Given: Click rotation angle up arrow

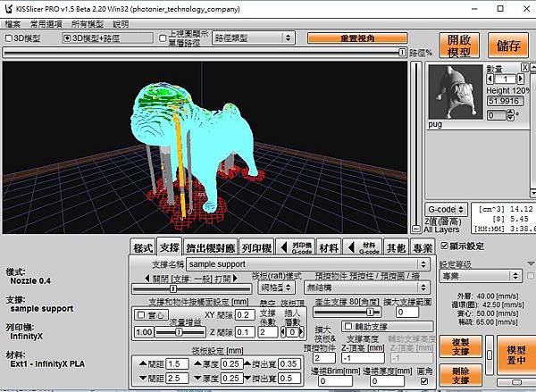Looking at the screenshot, I should click(x=510, y=113).
